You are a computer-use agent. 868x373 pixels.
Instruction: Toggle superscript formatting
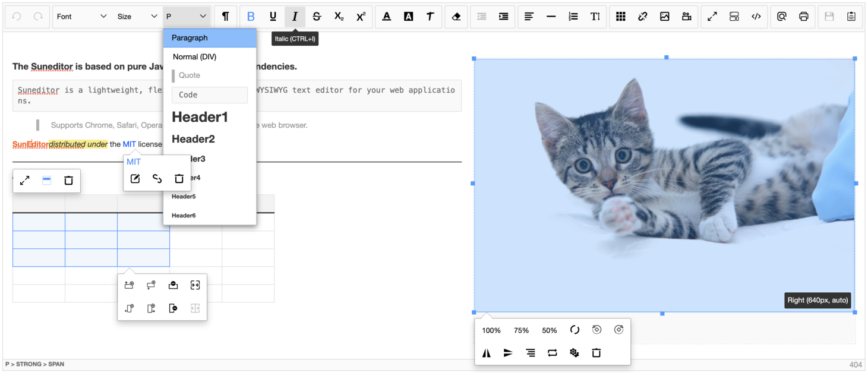361,17
